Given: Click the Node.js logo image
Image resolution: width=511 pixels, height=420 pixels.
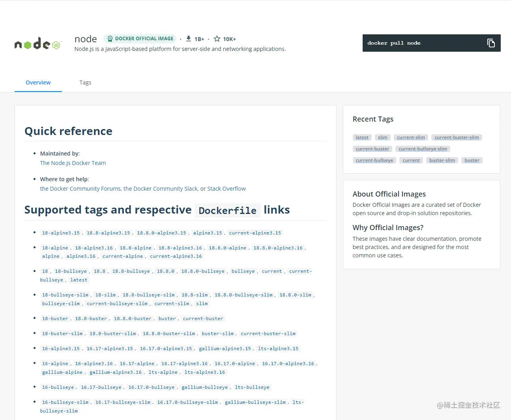Looking at the screenshot, I should pos(38,43).
